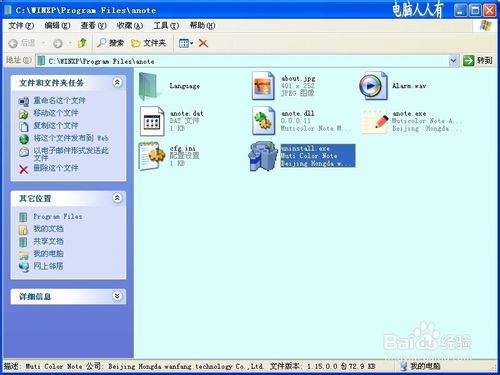
Task: Click the red Delete X toolbar icon
Action: (203, 43)
